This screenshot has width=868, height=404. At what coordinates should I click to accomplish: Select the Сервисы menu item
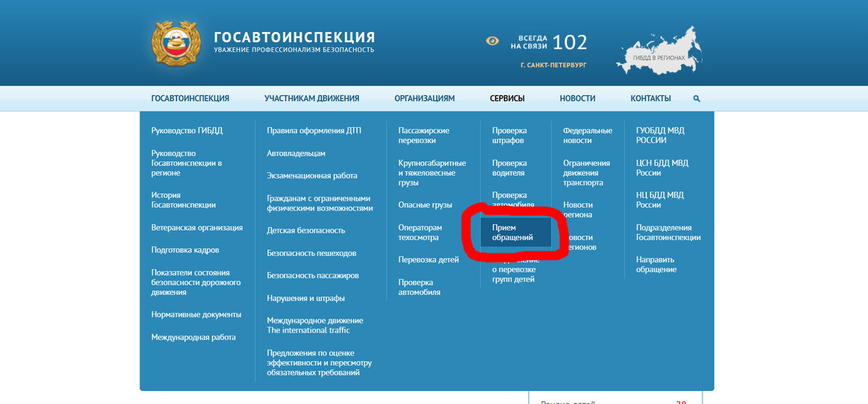[507, 98]
